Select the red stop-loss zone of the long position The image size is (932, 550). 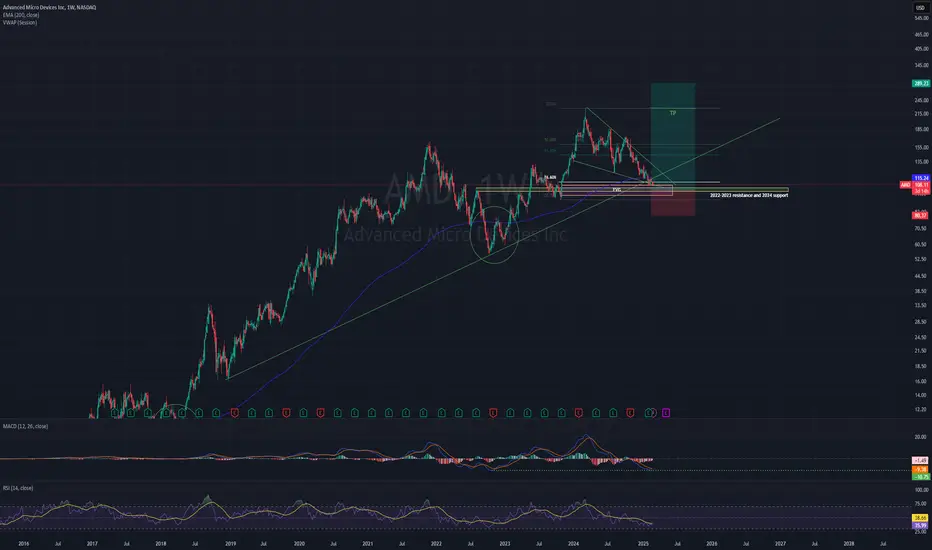(673, 201)
